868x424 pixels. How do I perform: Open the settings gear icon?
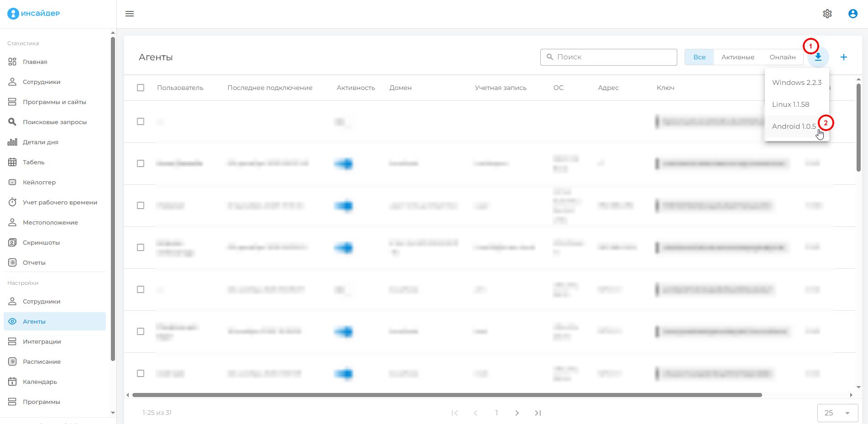point(827,14)
